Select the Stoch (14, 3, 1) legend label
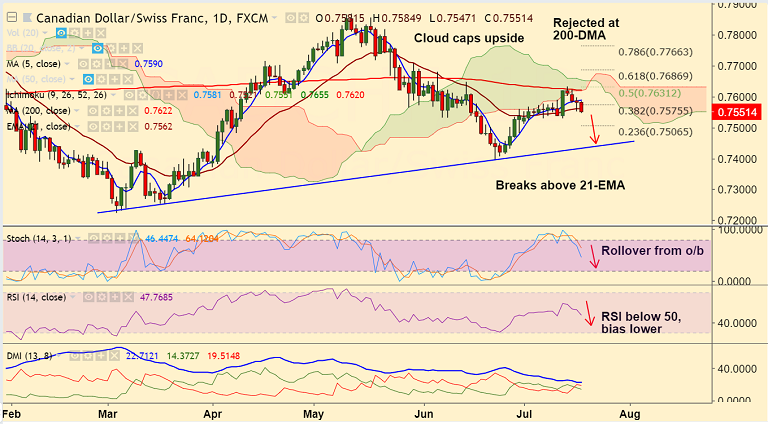 (39, 238)
